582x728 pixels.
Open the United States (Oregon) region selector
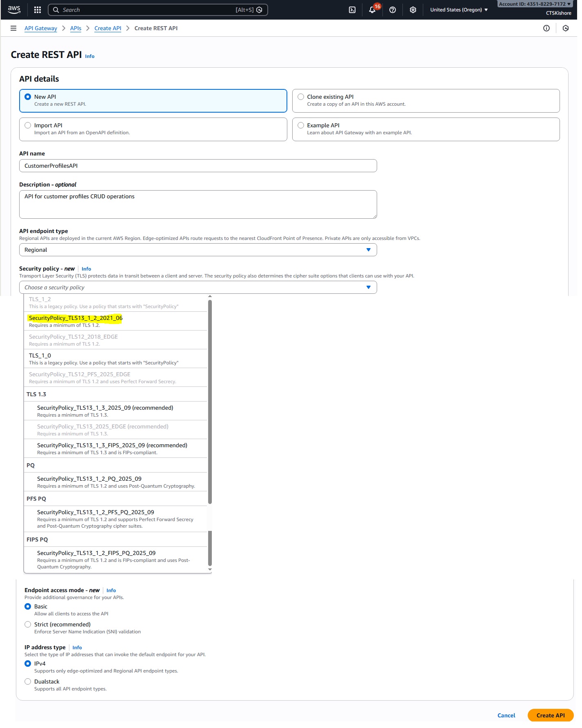459,10
